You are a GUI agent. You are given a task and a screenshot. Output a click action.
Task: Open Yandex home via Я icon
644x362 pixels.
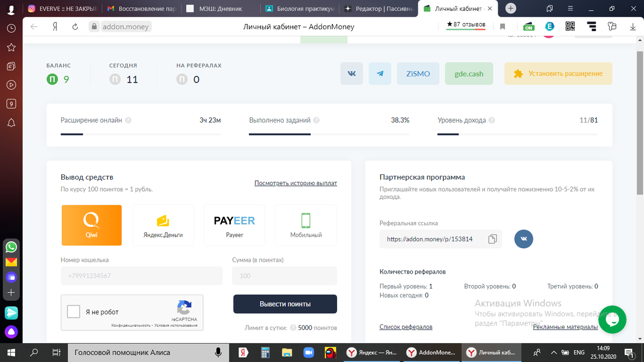[55, 26]
